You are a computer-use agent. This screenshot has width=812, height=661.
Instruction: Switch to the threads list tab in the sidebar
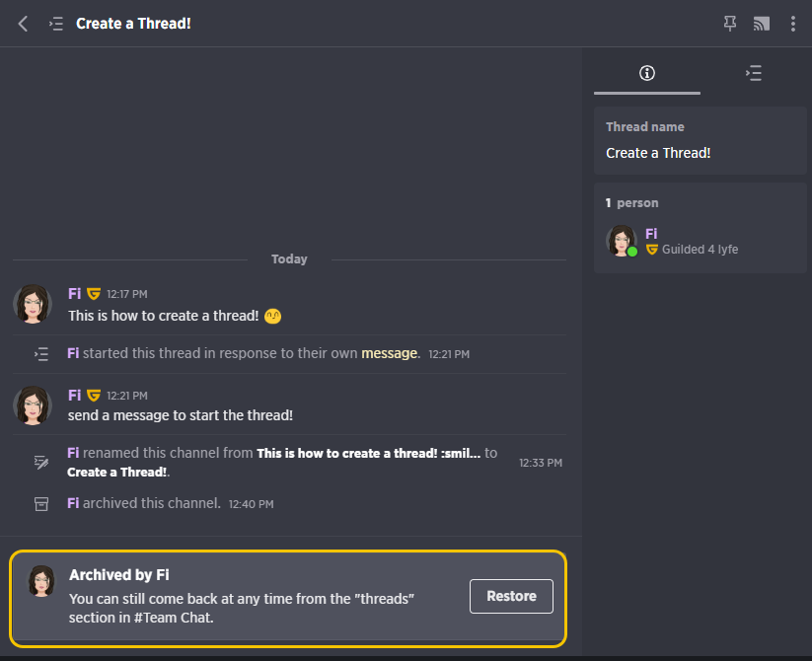pos(754,73)
